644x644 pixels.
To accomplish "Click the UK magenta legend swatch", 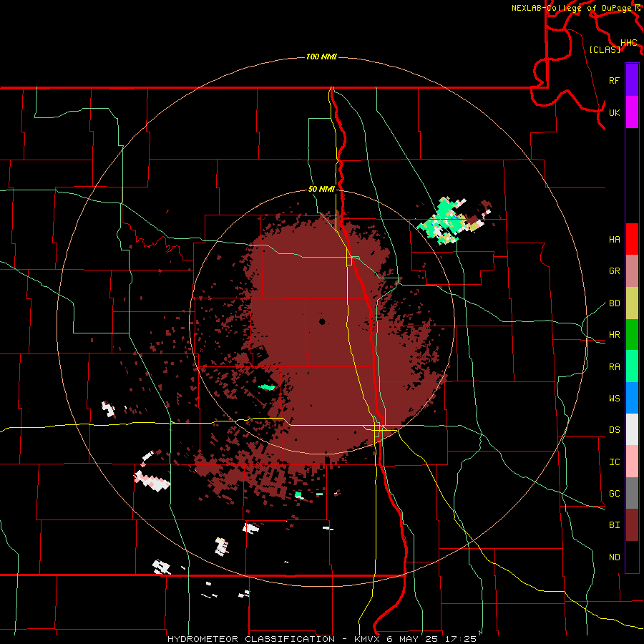I will 632,112.
